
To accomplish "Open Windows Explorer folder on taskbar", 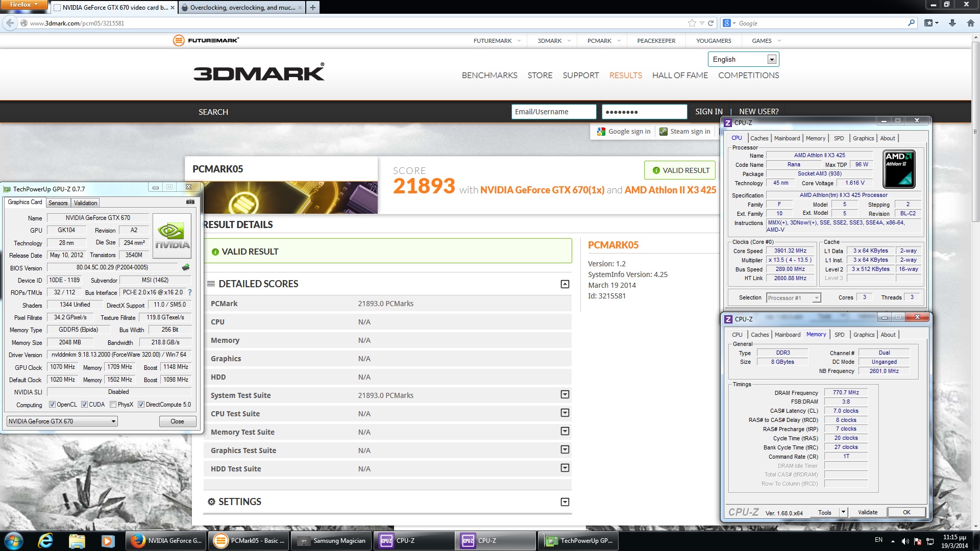I will pyautogui.click(x=77, y=541).
